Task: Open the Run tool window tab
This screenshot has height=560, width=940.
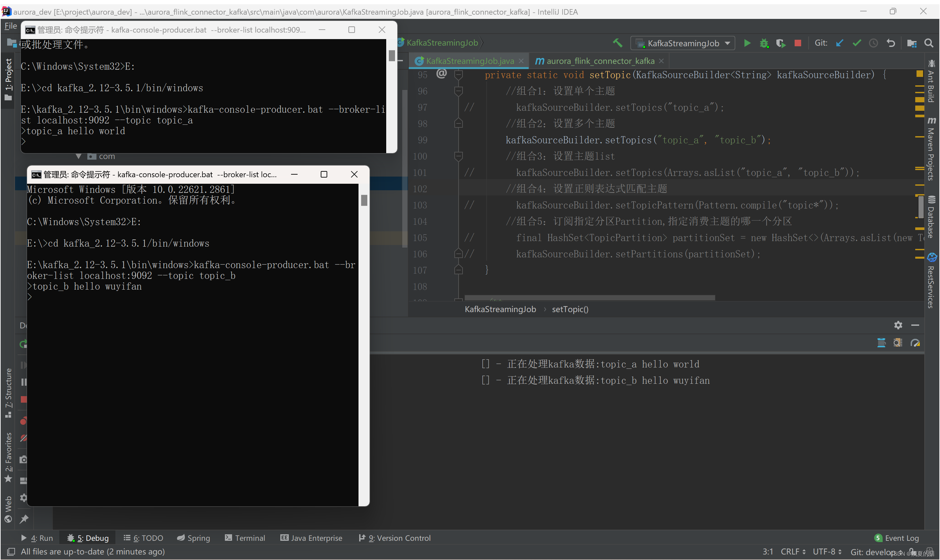Action: coord(37,538)
